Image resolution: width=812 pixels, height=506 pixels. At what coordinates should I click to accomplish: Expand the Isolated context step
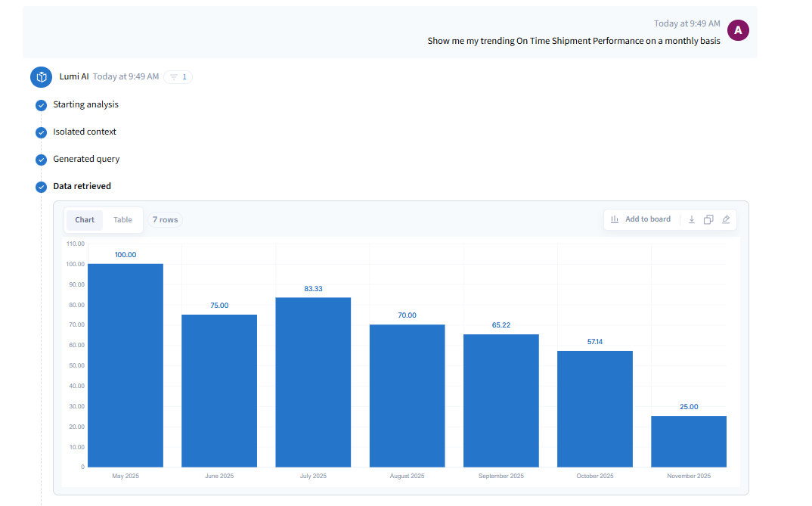click(85, 132)
